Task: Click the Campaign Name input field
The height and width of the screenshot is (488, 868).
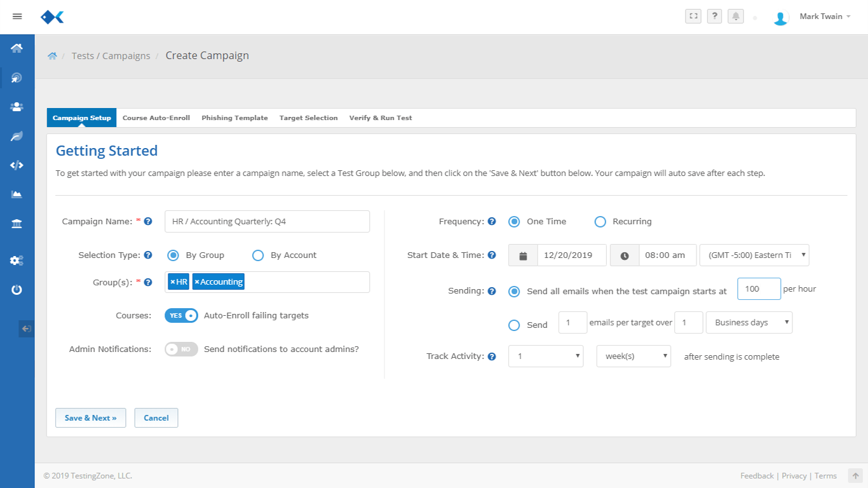Action: pos(267,222)
